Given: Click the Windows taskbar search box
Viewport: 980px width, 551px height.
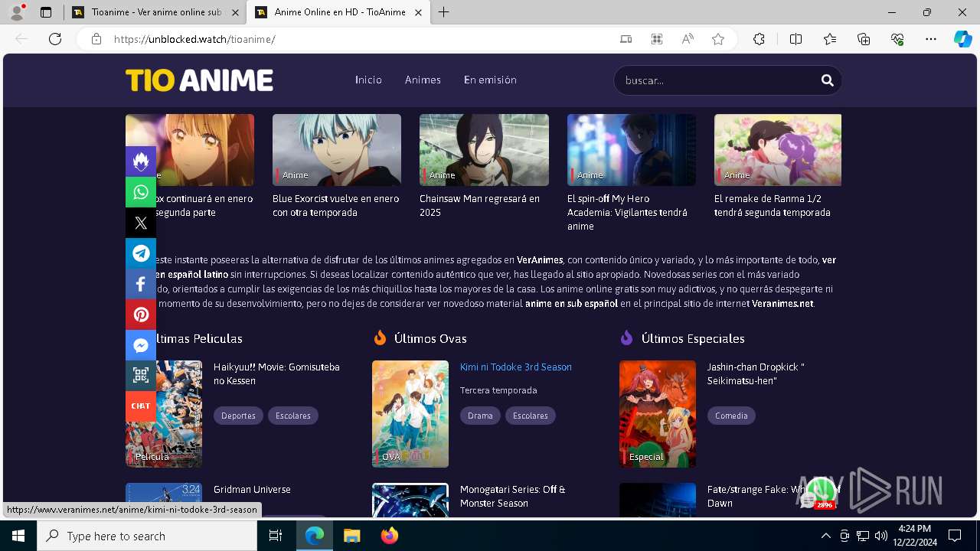Looking at the screenshot, I should coord(147,536).
